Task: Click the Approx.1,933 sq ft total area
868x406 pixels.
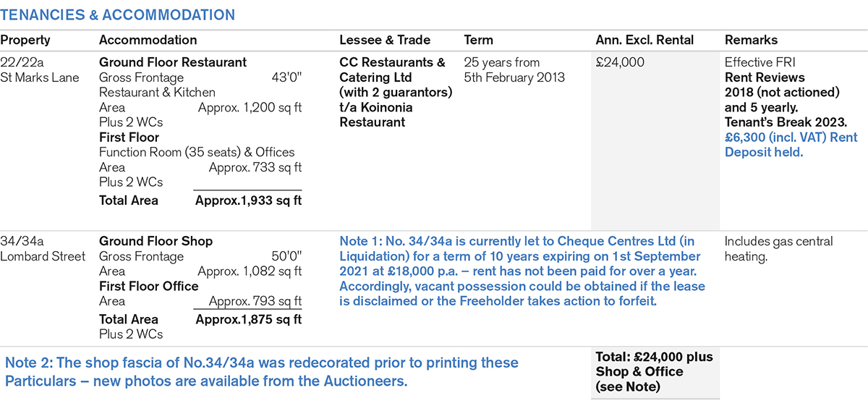Action: [248, 200]
